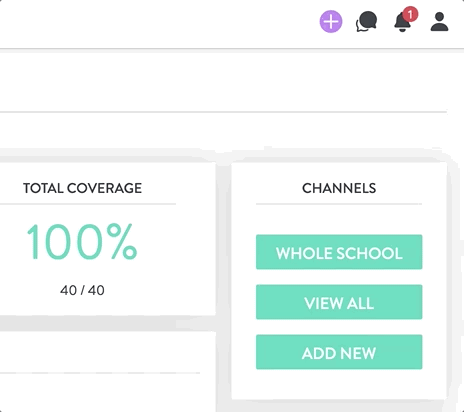Viewport: 464px width, 412px height.
Task: Click the VIEW ALL channels button
Action: click(x=339, y=302)
